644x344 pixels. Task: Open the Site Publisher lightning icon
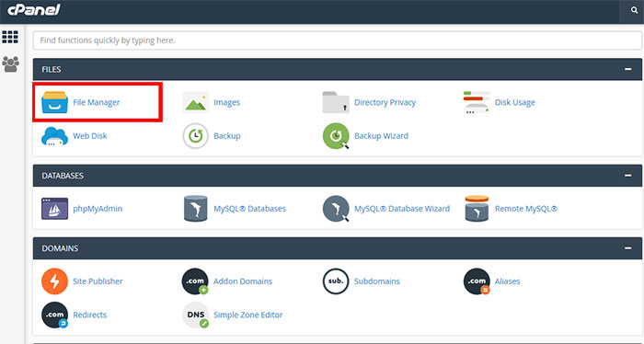54,281
